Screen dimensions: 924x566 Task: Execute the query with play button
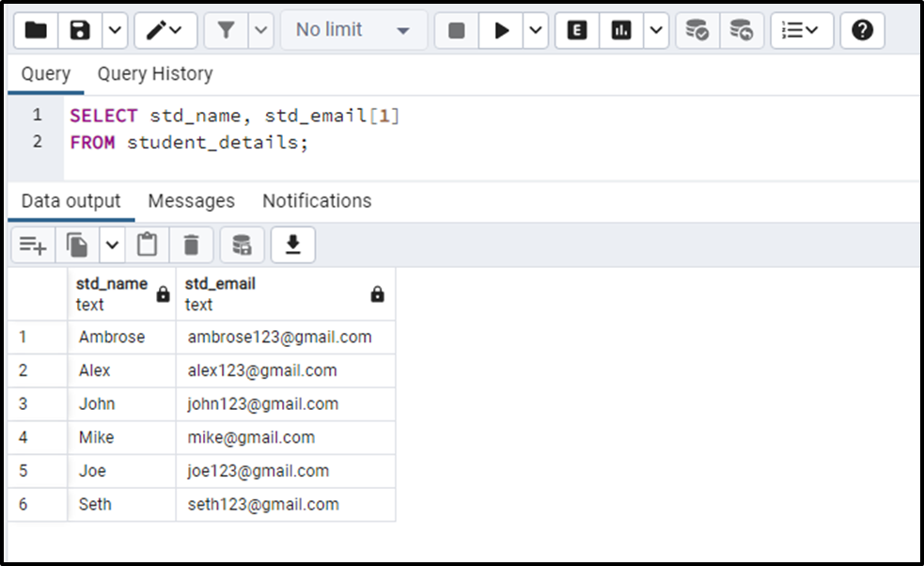(x=501, y=30)
